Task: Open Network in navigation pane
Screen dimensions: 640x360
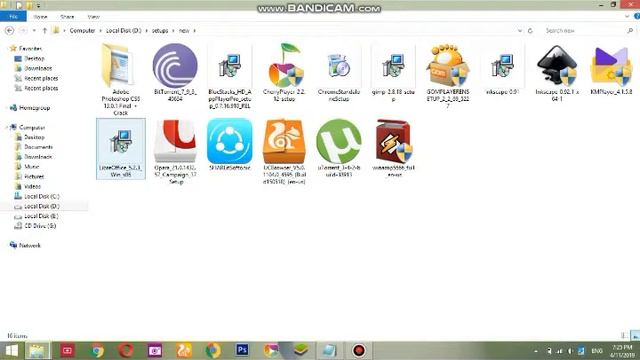Action: click(29, 245)
